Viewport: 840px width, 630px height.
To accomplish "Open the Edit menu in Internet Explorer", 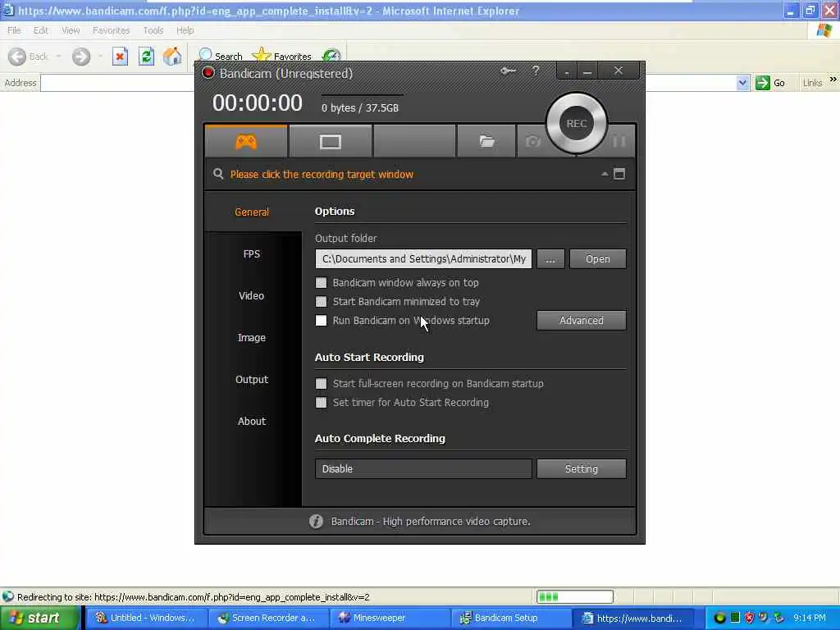I will 41,30.
